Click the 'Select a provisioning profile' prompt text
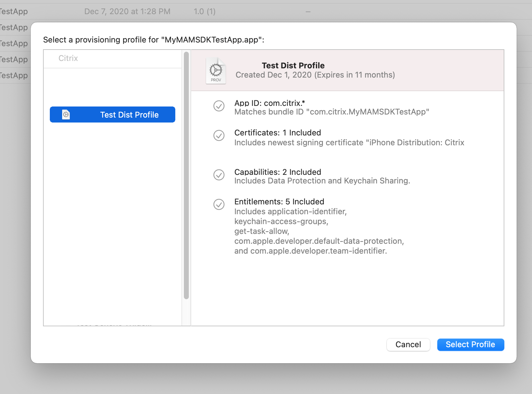 153,40
